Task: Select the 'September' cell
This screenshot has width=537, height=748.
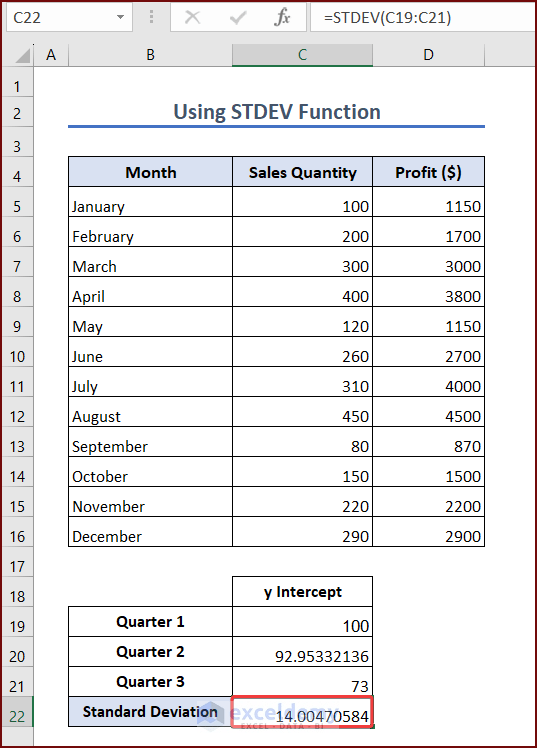Action: (x=150, y=442)
